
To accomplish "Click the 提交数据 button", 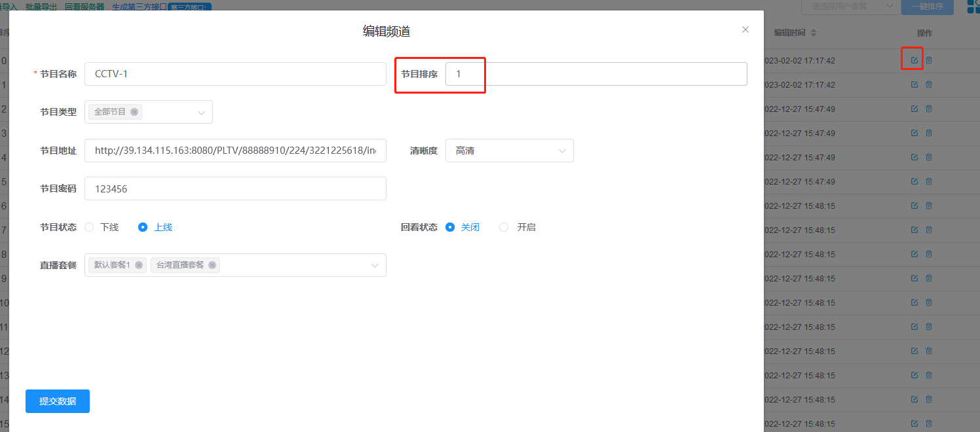I will pos(58,401).
